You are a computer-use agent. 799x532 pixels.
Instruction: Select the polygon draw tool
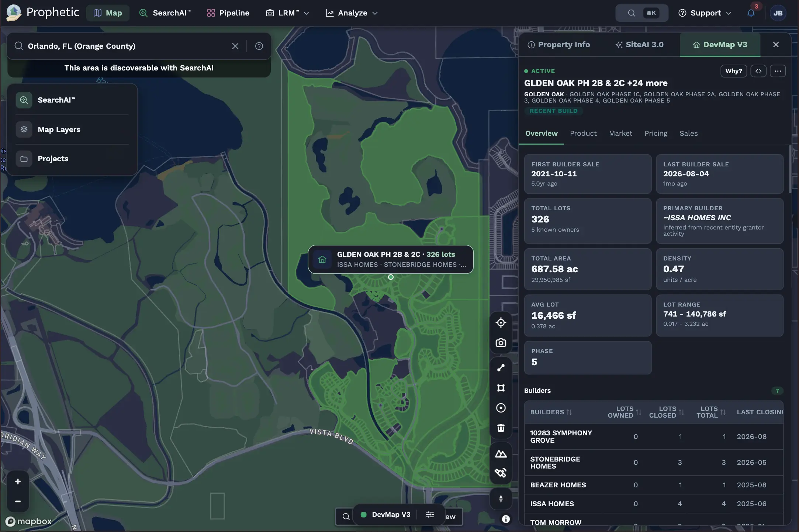pos(501,388)
